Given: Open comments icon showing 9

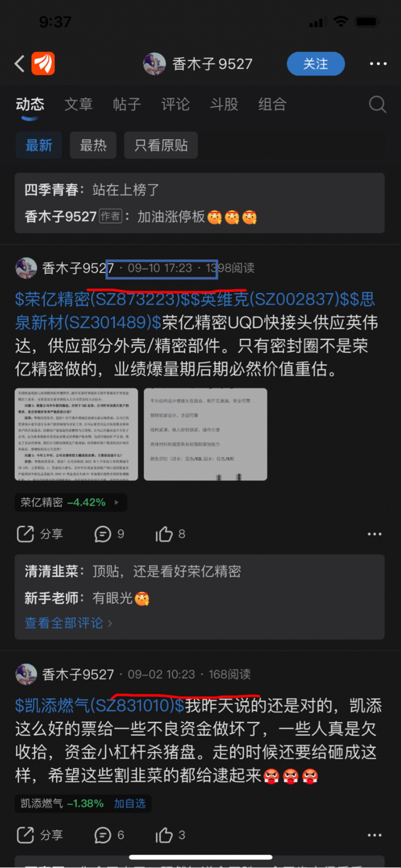Looking at the screenshot, I should pyautogui.click(x=102, y=534).
